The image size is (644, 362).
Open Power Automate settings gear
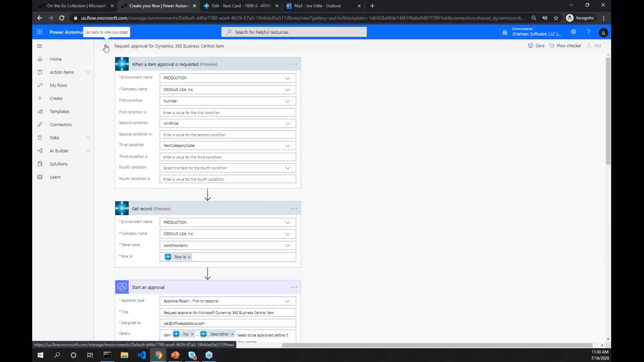pyautogui.click(x=573, y=32)
